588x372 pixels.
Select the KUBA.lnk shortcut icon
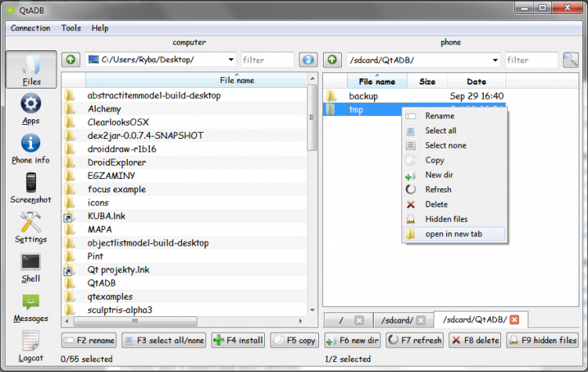68,217
